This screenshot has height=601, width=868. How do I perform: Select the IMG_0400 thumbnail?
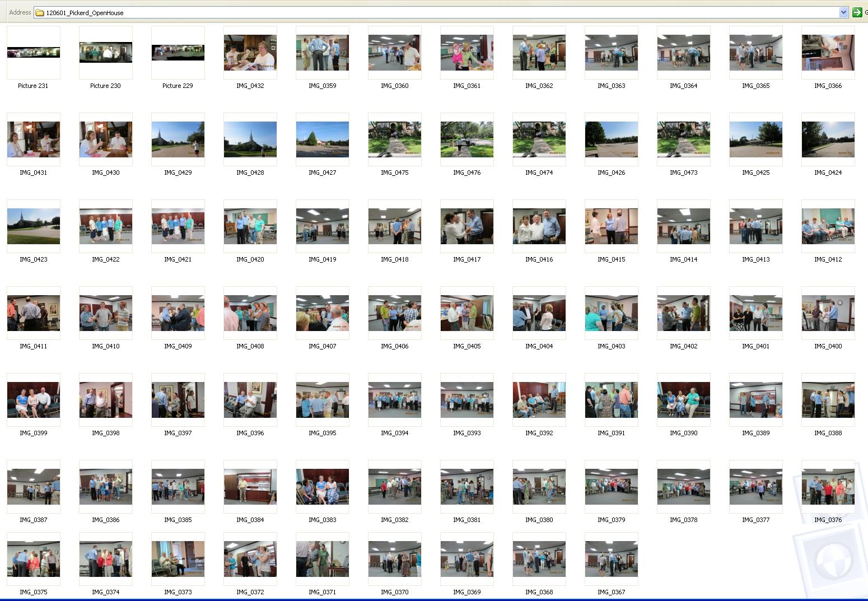[x=828, y=313]
